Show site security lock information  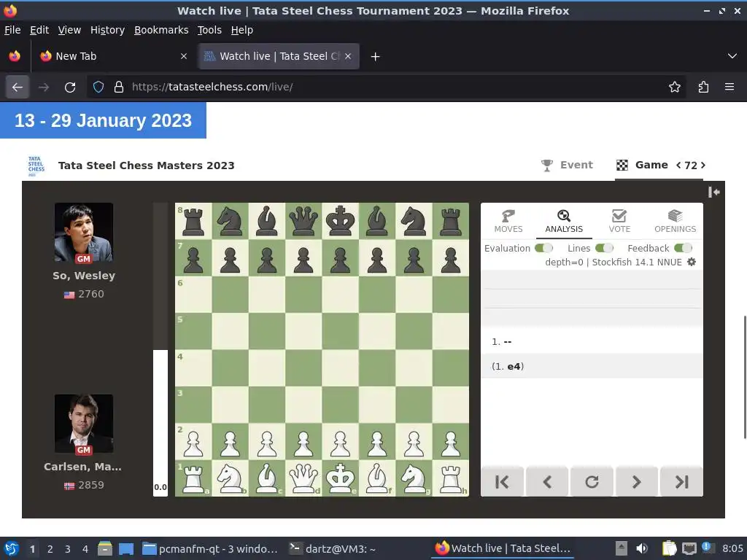click(x=119, y=87)
